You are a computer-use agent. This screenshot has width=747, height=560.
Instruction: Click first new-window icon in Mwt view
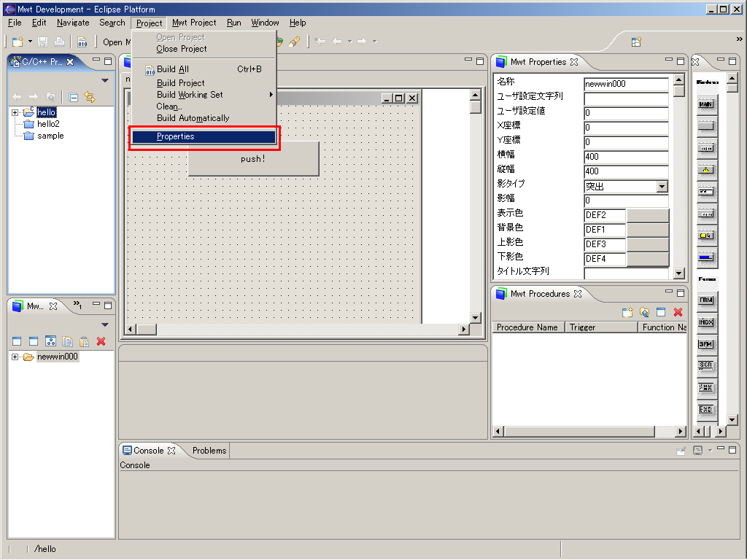[17, 341]
